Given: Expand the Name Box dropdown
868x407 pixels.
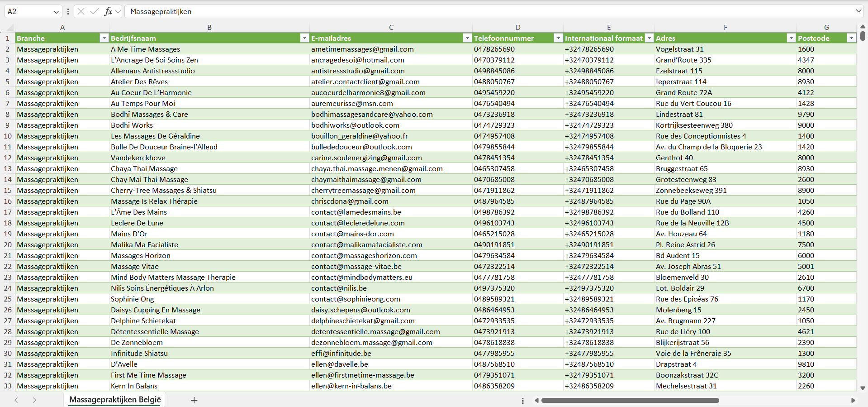Looking at the screenshot, I should (x=56, y=12).
